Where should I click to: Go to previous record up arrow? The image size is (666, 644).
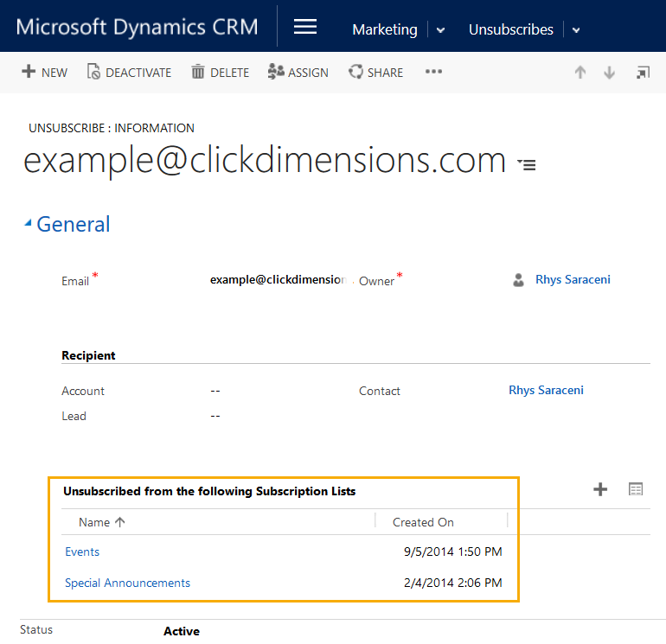(580, 73)
